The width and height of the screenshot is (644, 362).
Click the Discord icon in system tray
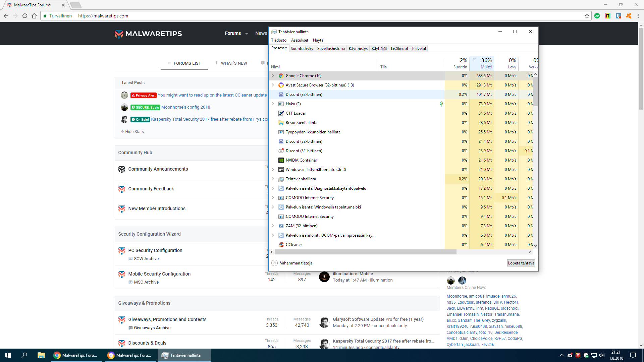tap(570, 355)
